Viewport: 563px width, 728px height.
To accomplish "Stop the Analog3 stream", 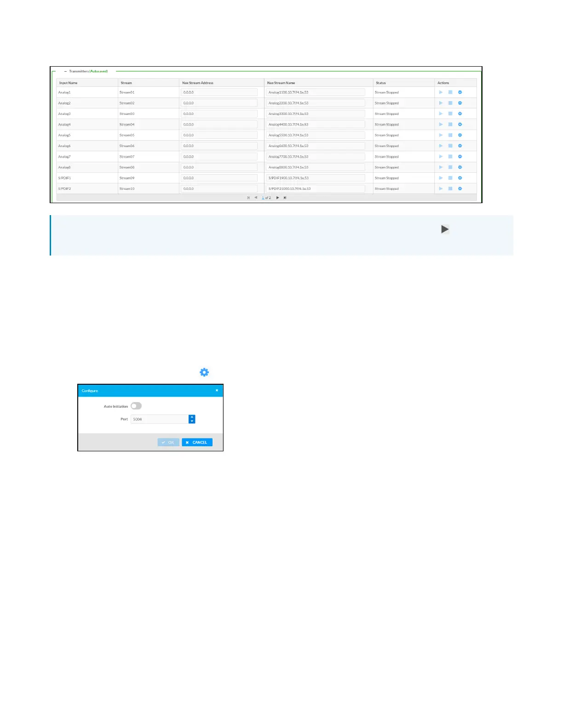I will coord(450,114).
